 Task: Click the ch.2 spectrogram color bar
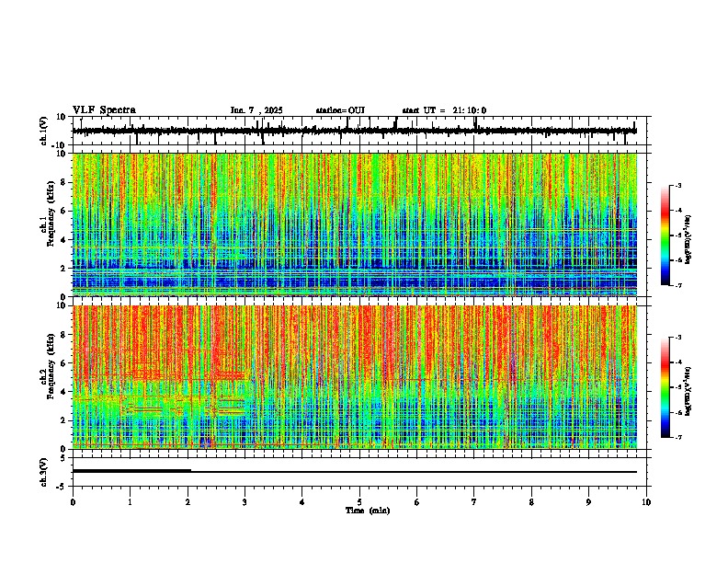[665, 387]
